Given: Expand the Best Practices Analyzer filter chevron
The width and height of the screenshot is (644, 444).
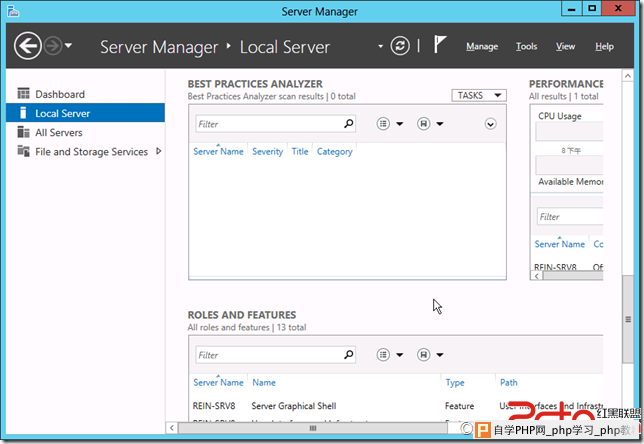Looking at the screenshot, I should (x=490, y=124).
